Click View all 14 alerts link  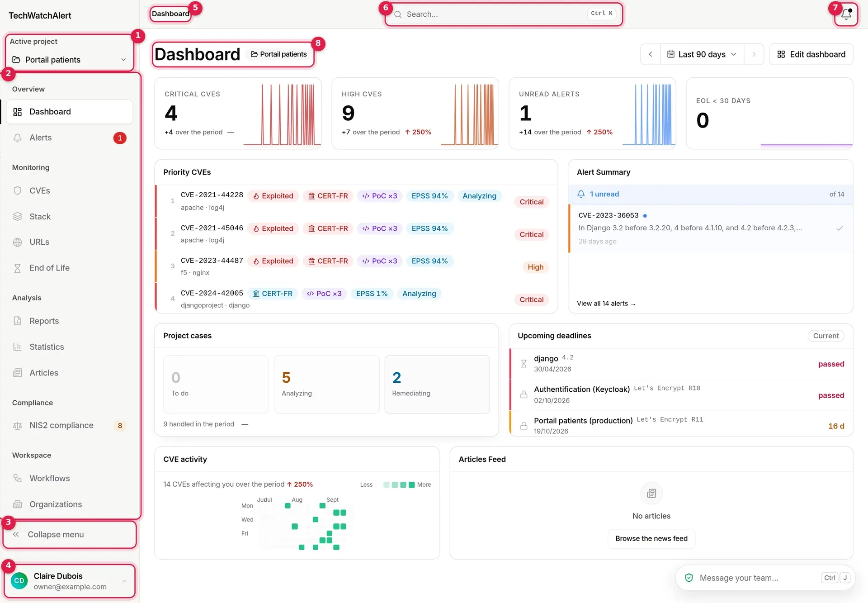(606, 304)
